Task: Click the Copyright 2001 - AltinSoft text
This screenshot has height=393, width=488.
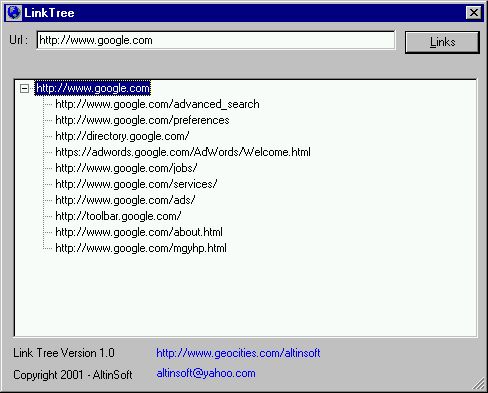Action: [73, 375]
